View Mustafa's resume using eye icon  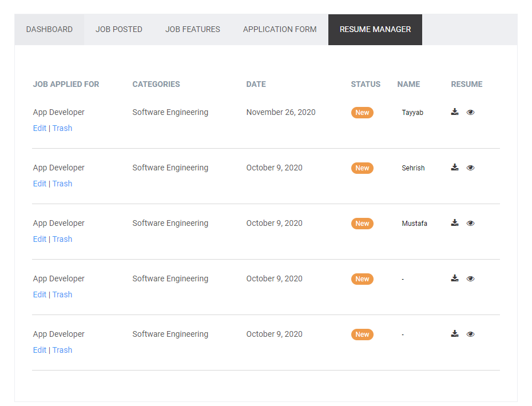point(470,224)
